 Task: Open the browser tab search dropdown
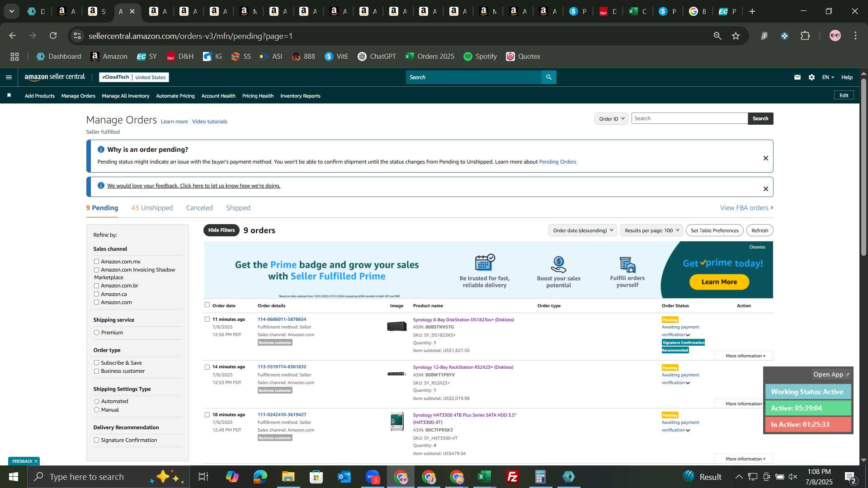pyautogui.click(x=11, y=11)
